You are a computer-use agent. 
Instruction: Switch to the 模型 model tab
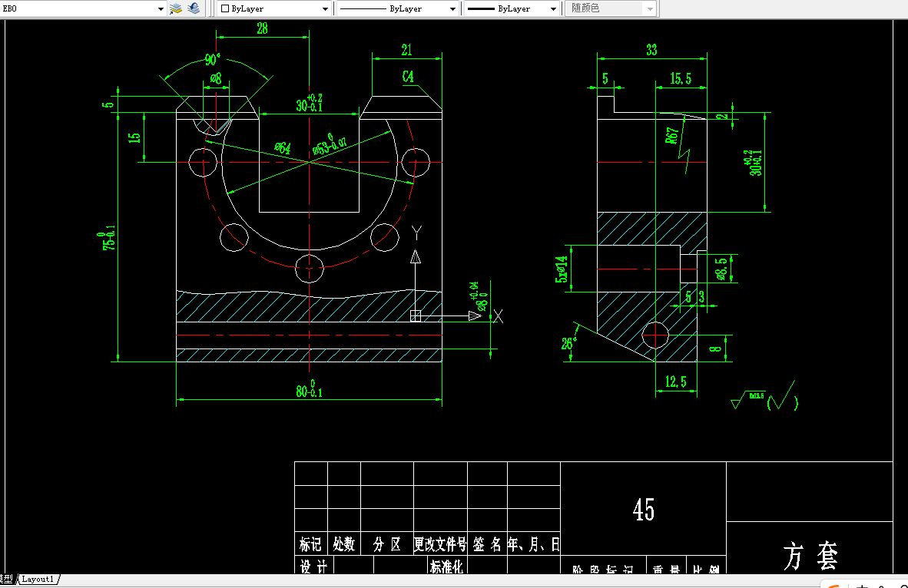click(x=6, y=579)
